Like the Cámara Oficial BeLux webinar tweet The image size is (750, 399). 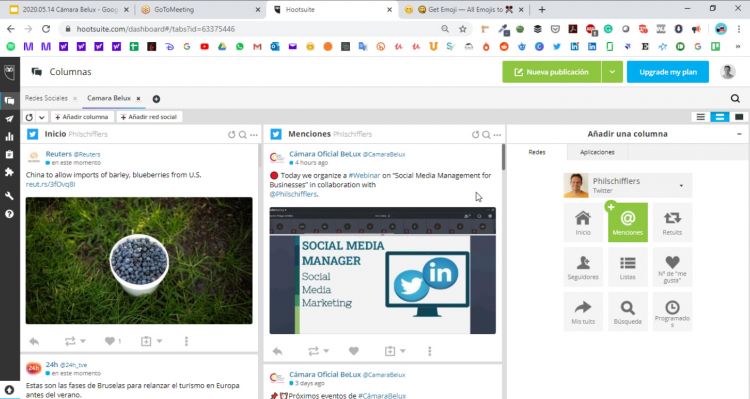[x=353, y=351]
